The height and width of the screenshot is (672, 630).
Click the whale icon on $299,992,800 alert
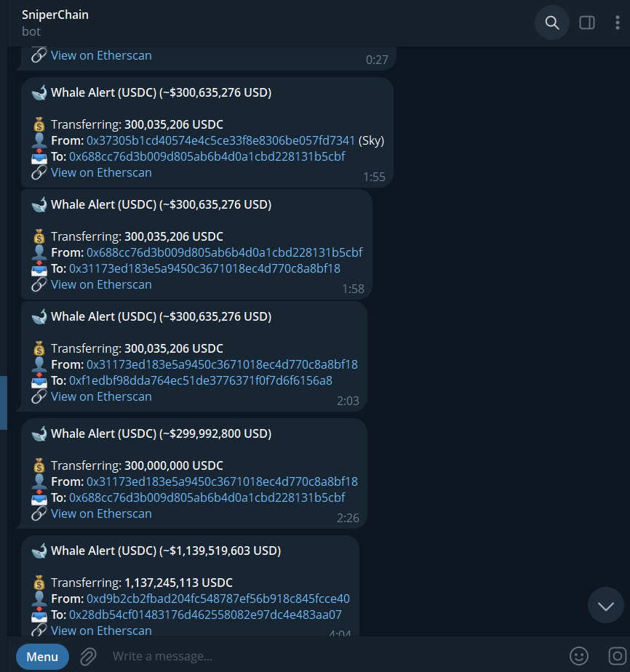click(x=39, y=433)
